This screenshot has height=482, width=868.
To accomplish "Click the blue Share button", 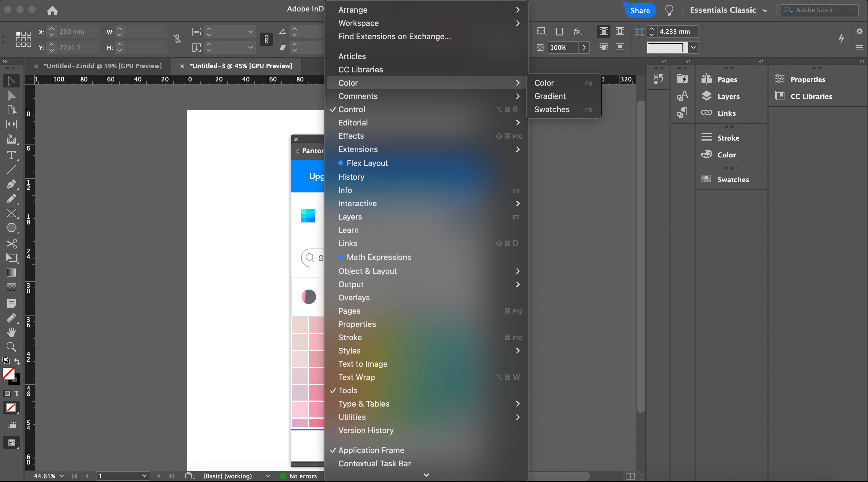I will (x=640, y=11).
